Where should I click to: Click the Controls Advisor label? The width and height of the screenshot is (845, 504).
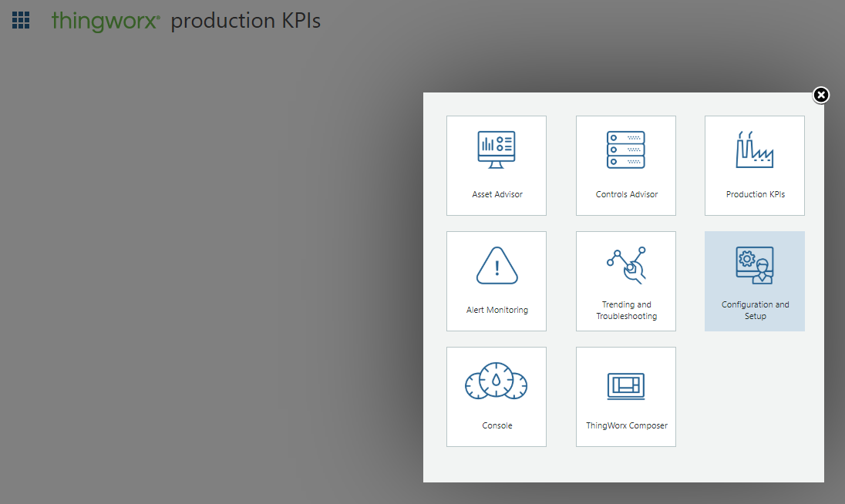coord(626,194)
